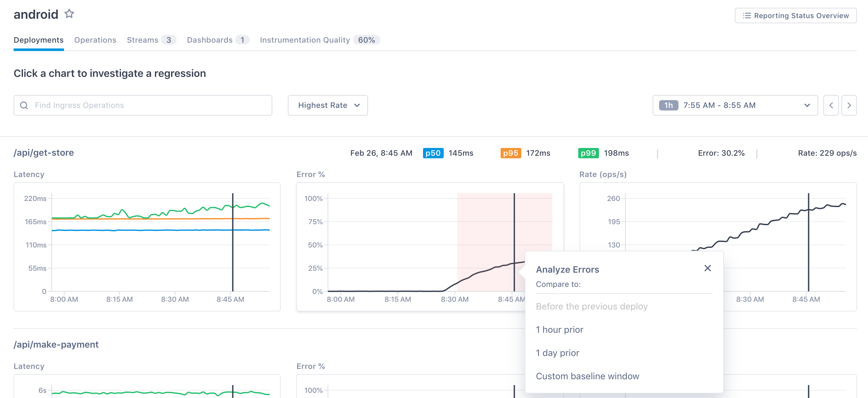The height and width of the screenshot is (398, 868).
Task: Star the android service as favorite
Action: click(69, 14)
